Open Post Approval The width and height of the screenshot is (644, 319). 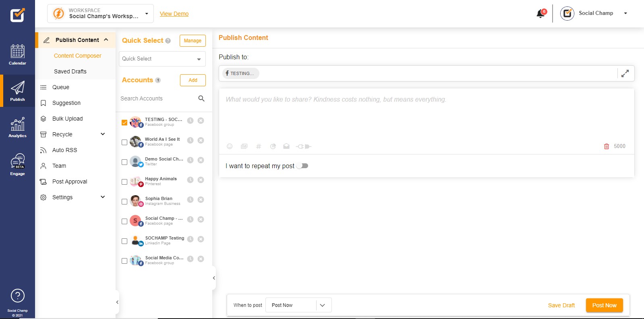click(70, 181)
